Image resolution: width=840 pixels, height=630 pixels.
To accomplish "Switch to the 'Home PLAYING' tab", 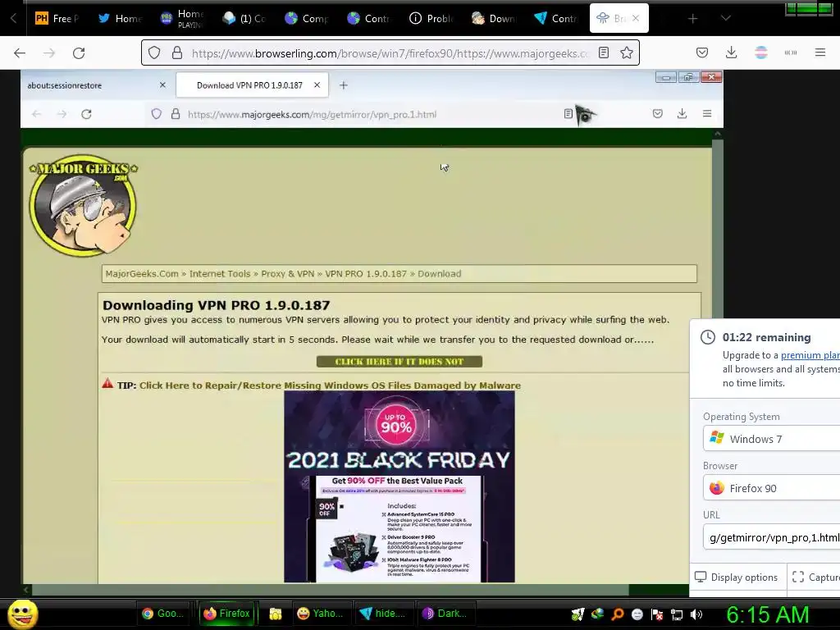I will click(x=182, y=18).
